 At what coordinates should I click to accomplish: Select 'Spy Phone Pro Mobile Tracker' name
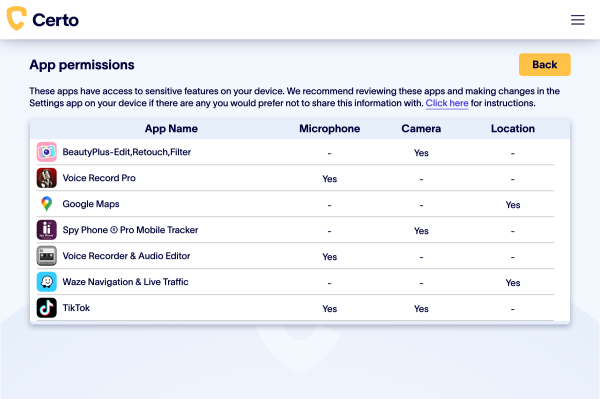coord(130,230)
